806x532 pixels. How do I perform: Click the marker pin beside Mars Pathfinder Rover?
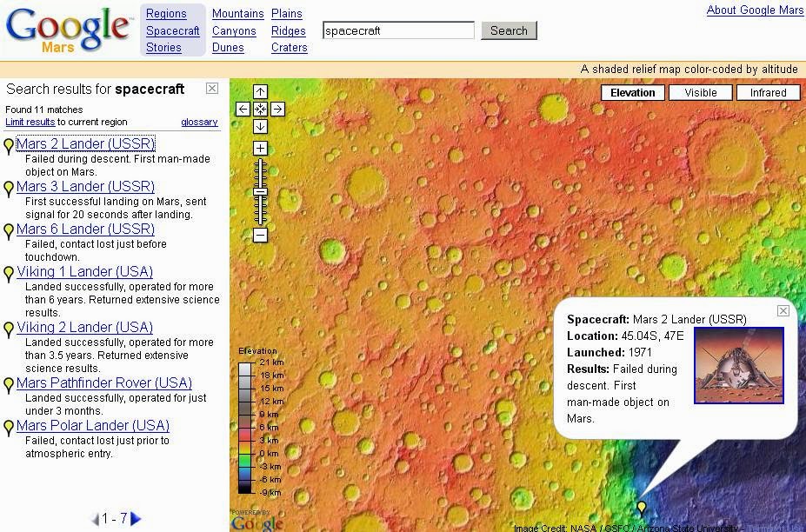click(8, 385)
